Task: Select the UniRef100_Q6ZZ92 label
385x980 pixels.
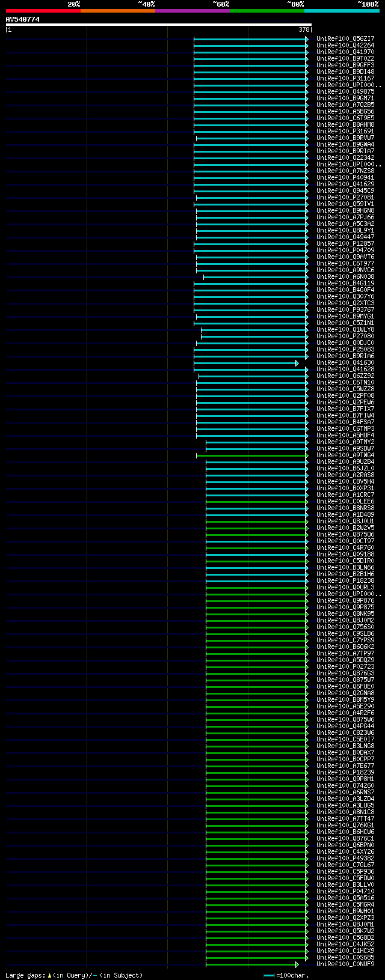Action: pos(345,376)
